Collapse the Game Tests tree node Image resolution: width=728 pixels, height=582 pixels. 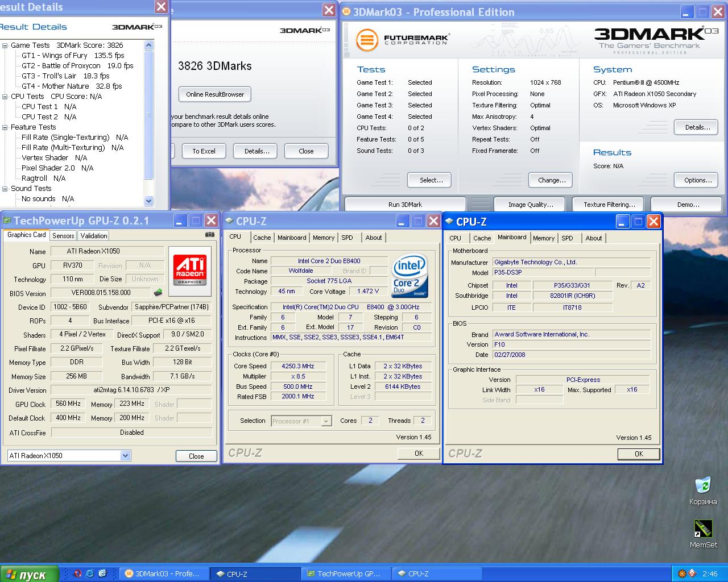tap(5, 45)
